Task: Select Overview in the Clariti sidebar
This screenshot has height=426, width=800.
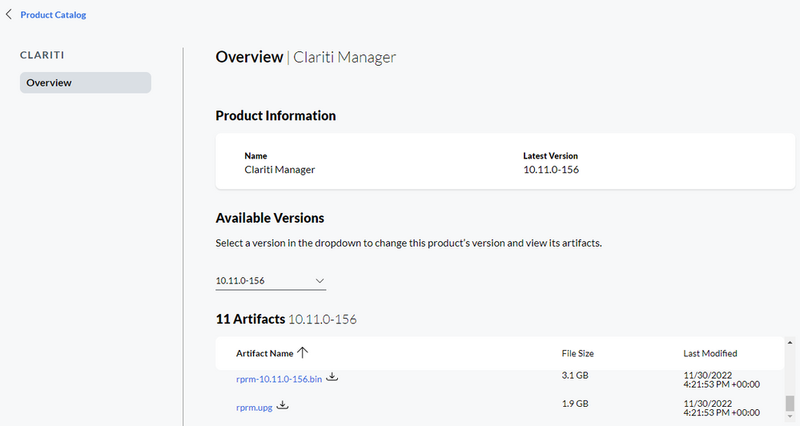Action: (85, 83)
